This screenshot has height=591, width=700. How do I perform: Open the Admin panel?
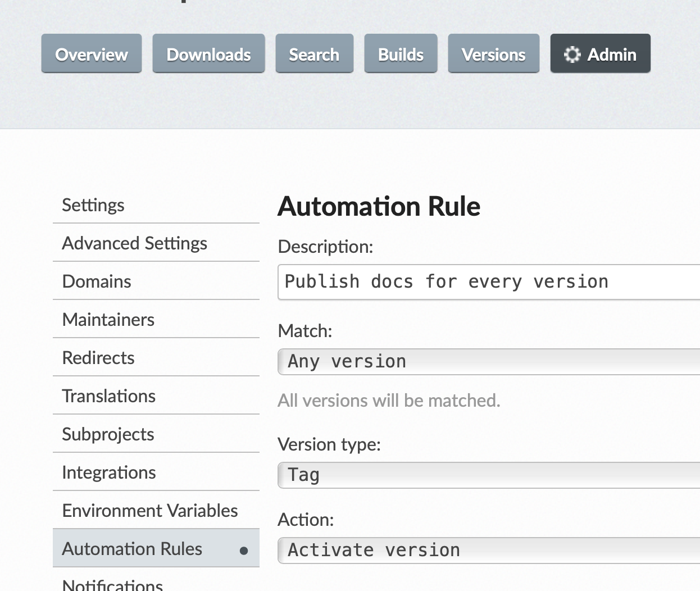tap(600, 53)
